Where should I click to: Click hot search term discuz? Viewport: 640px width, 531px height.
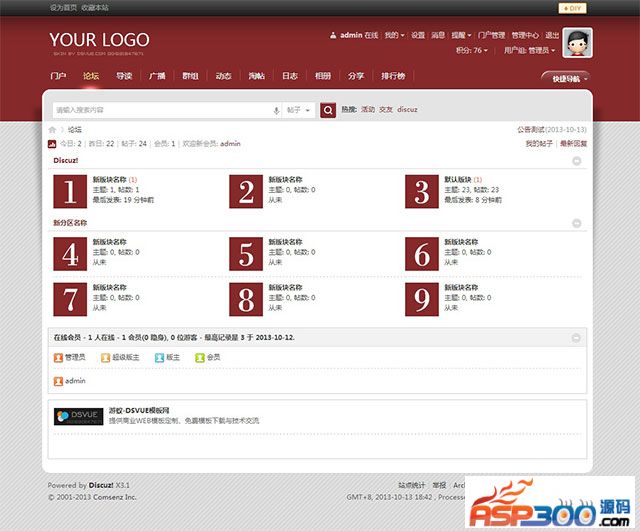click(407, 109)
